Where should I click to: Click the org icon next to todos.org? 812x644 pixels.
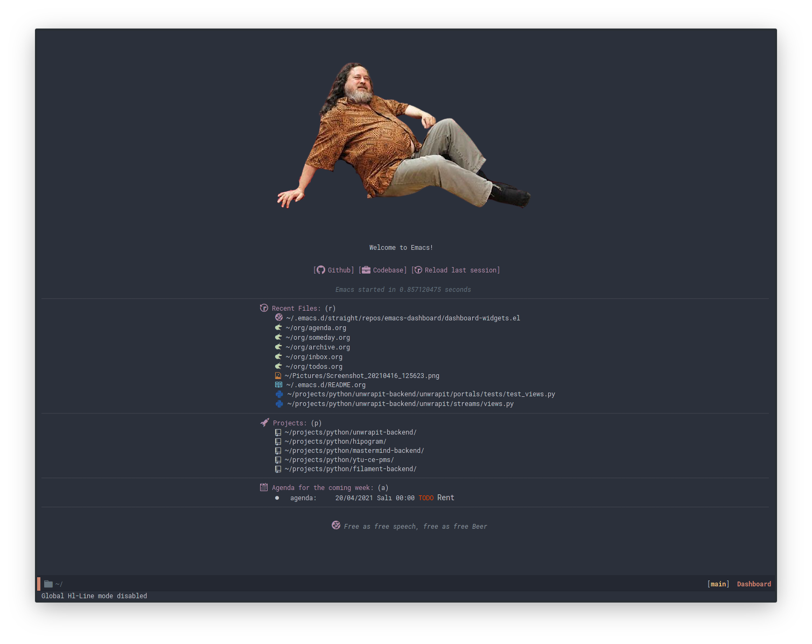(278, 366)
